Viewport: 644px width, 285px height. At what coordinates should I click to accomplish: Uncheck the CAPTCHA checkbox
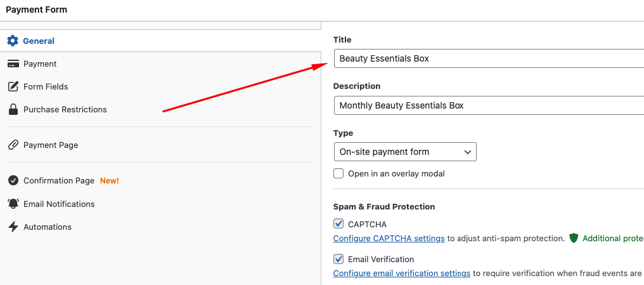[x=339, y=224]
